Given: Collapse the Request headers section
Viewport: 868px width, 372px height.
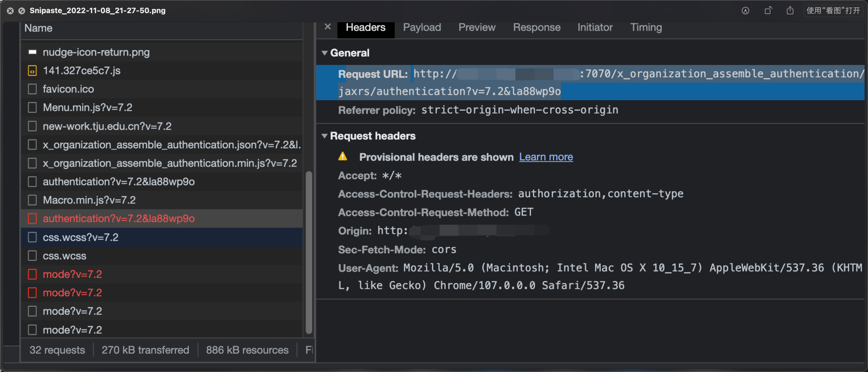Looking at the screenshot, I should point(324,136).
